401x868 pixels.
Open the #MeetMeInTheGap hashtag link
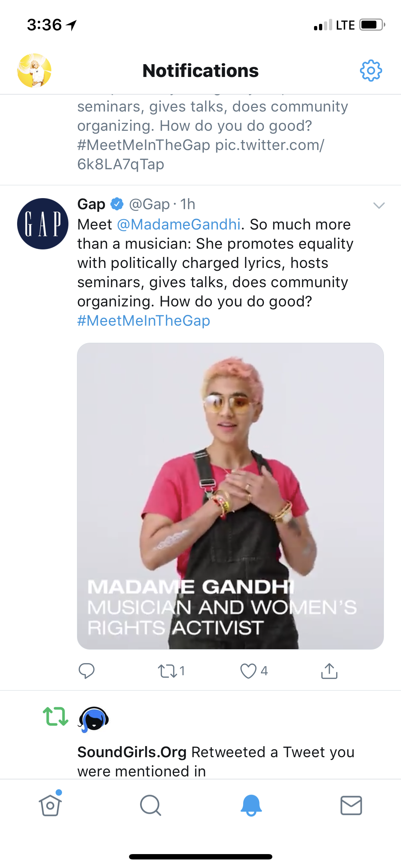[144, 321]
